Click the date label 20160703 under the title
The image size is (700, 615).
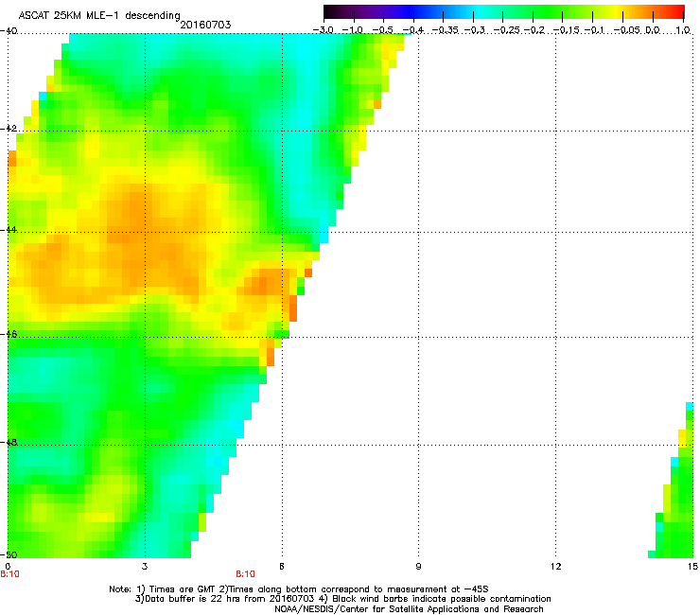205,25
